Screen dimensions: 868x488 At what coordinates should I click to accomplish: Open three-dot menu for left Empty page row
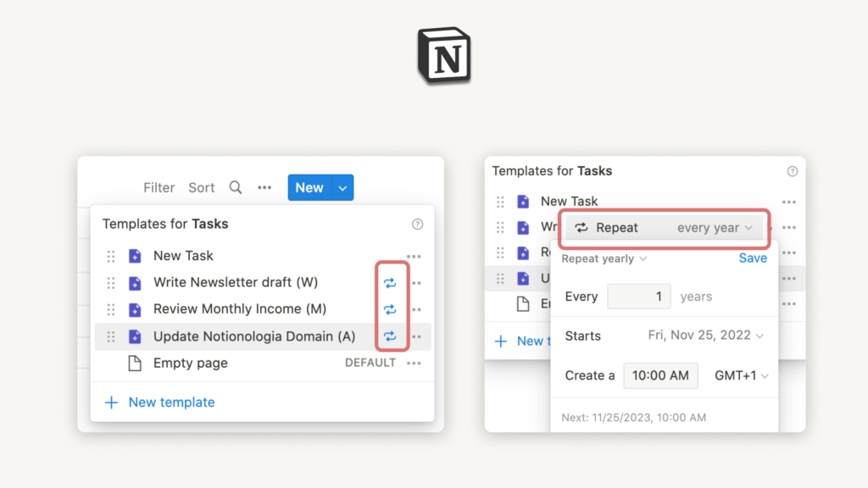tap(414, 363)
